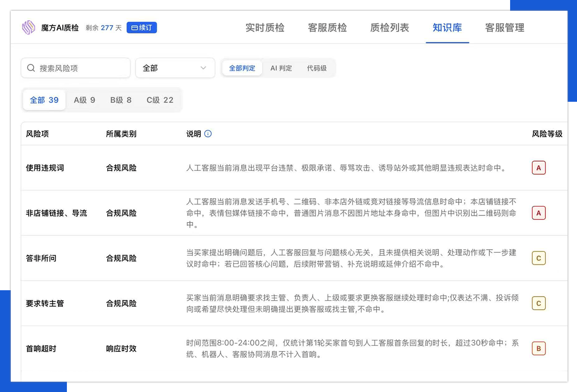Go to the 客服管理 tab

coord(504,28)
